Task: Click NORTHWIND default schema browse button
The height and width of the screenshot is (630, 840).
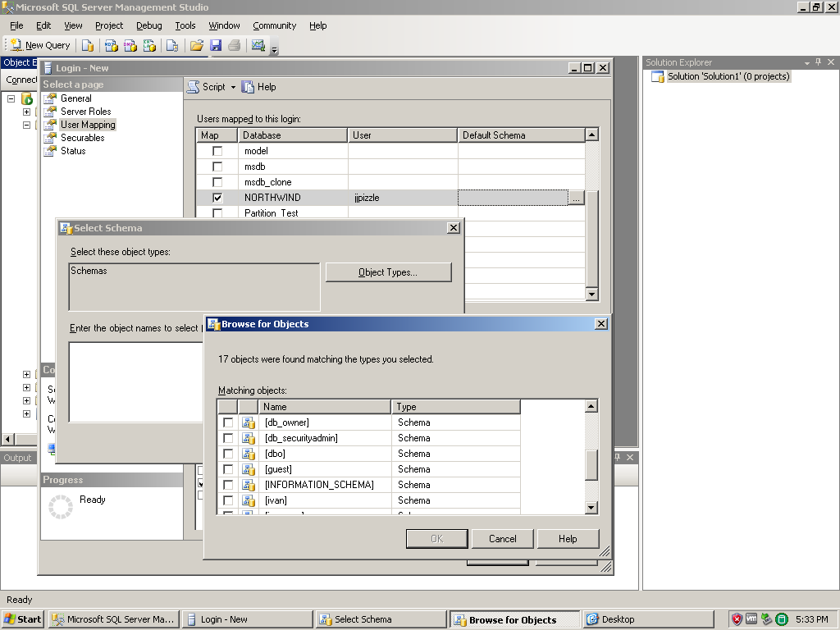Action: click(x=576, y=199)
